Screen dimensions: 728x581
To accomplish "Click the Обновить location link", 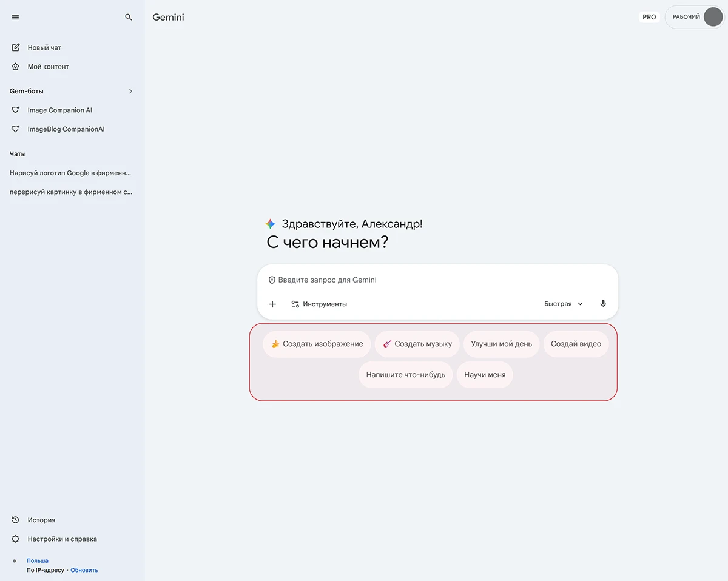I will pos(84,570).
